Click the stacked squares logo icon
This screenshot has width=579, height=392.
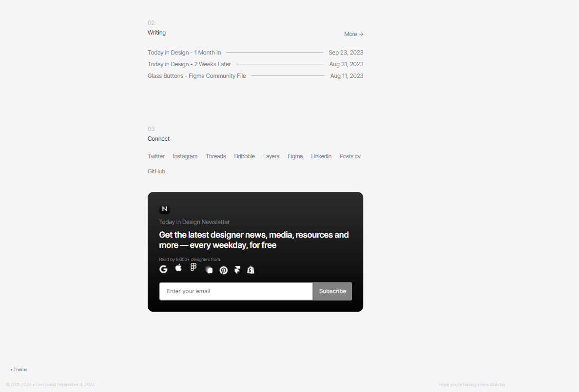(x=209, y=270)
